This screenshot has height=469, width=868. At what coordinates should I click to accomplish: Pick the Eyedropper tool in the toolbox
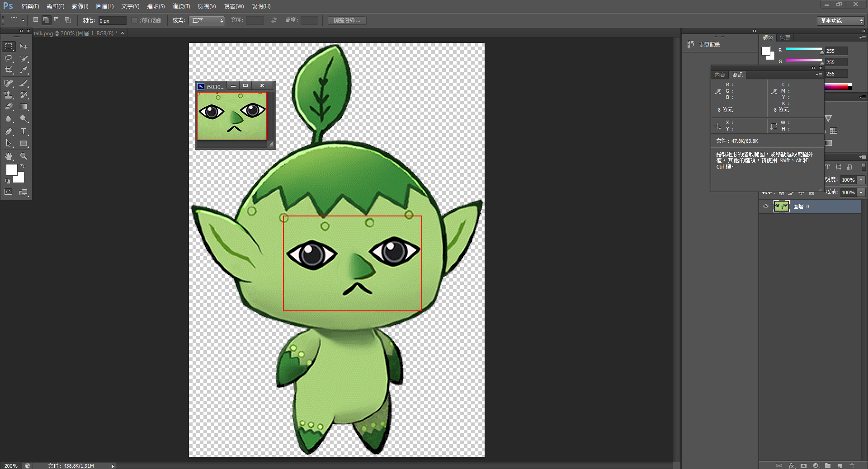click(24, 70)
